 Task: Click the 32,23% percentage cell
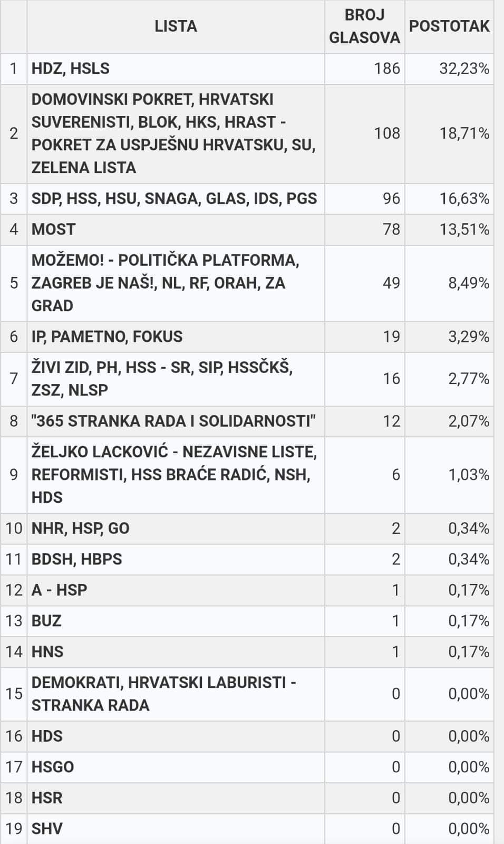pyautogui.click(x=464, y=69)
